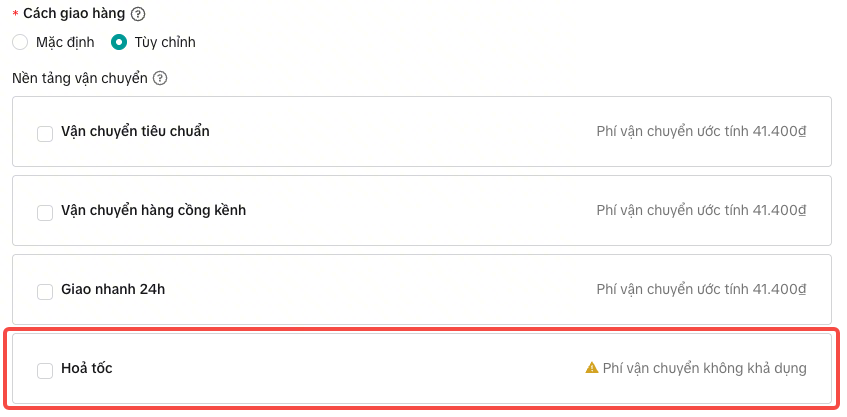Check the Giao nhanh 24h checkbox
This screenshot has width=847, height=417.
[x=45, y=291]
